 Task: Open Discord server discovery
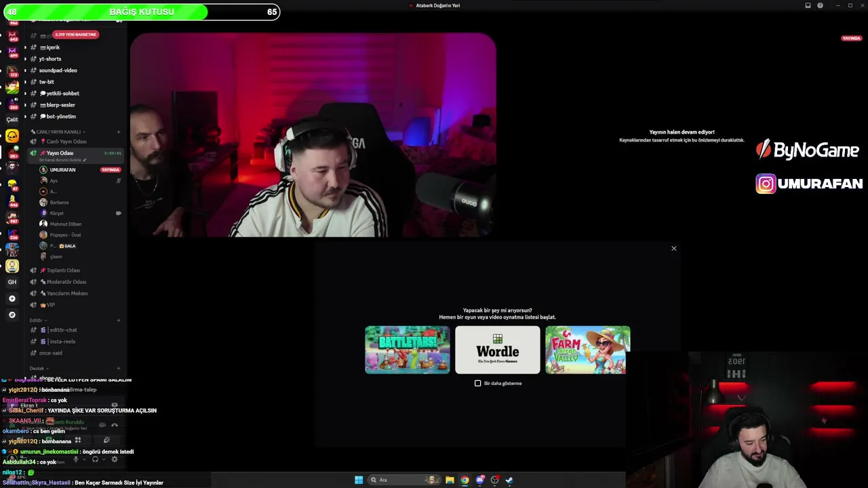coord(12,314)
